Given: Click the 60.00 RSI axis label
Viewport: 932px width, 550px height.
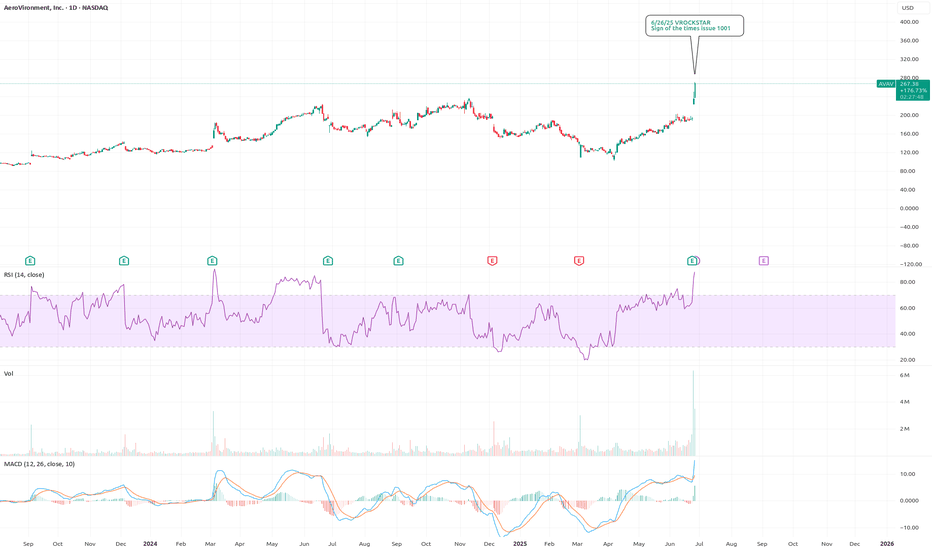Looking at the screenshot, I should pyautogui.click(x=907, y=308).
